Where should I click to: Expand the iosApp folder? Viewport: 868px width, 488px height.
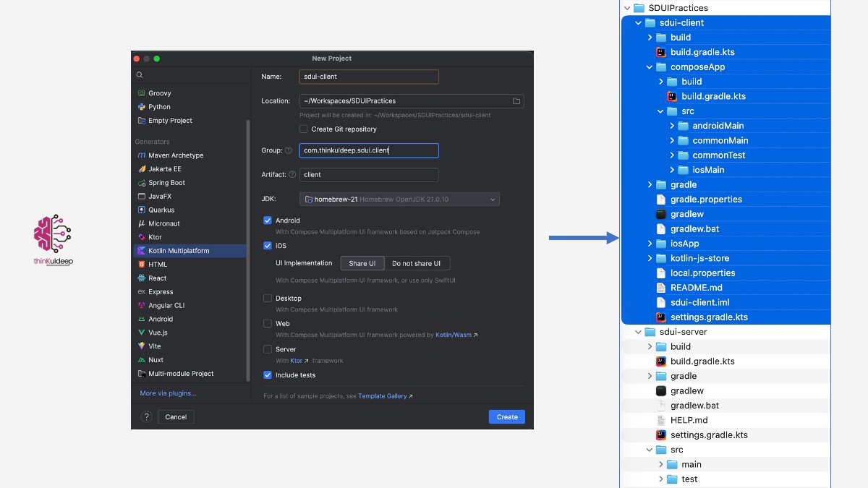tap(650, 244)
